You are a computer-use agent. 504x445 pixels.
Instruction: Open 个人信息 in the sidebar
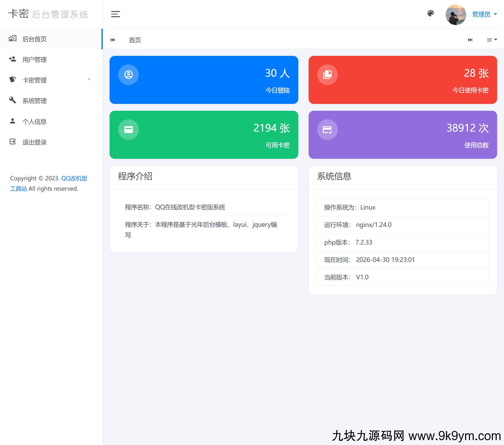click(51, 122)
